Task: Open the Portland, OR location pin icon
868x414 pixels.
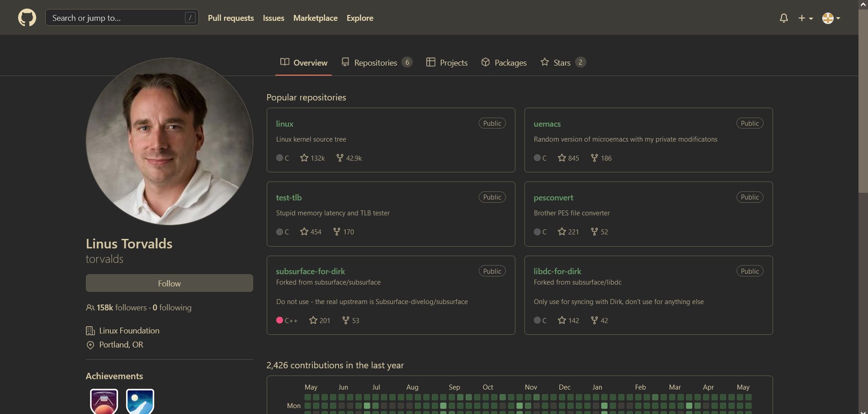Action: coord(90,345)
